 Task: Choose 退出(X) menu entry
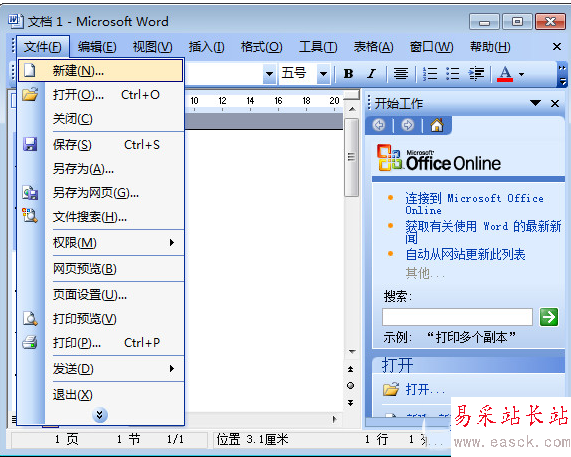point(100,395)
